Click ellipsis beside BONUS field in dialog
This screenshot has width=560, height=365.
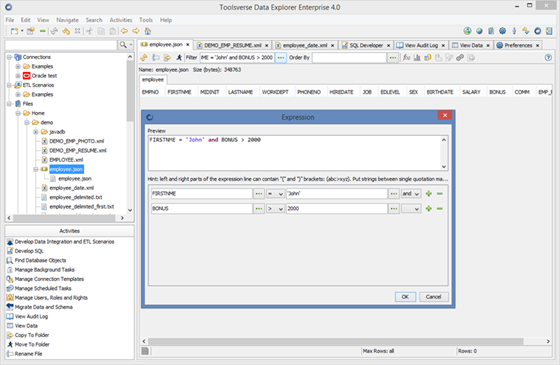tap(259, 209)
